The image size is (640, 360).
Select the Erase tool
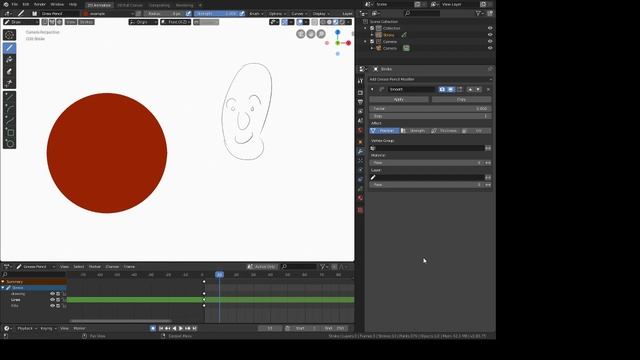[x=9, y=71]
